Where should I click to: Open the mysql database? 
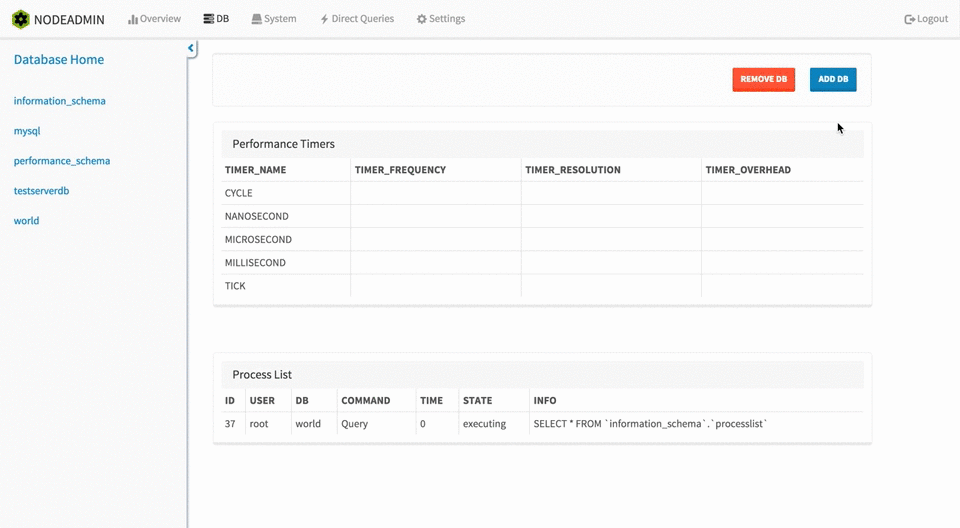click(27, 131)
